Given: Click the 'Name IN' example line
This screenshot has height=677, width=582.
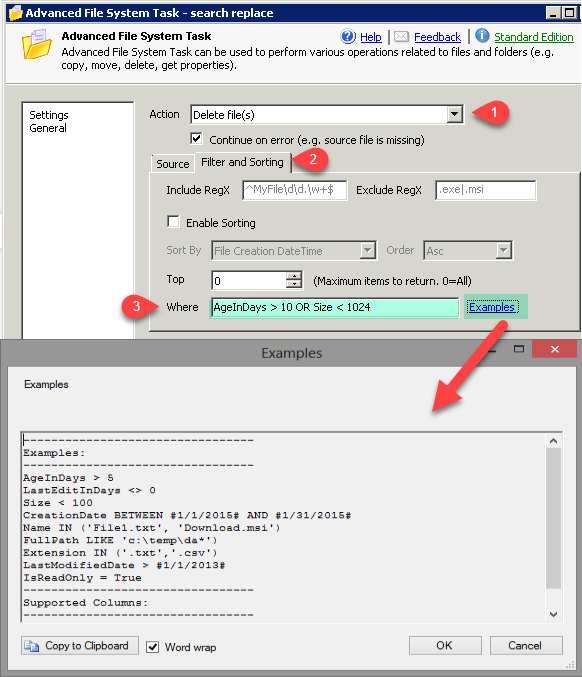Looking at the screenshot, I should (x=152, y=528).
